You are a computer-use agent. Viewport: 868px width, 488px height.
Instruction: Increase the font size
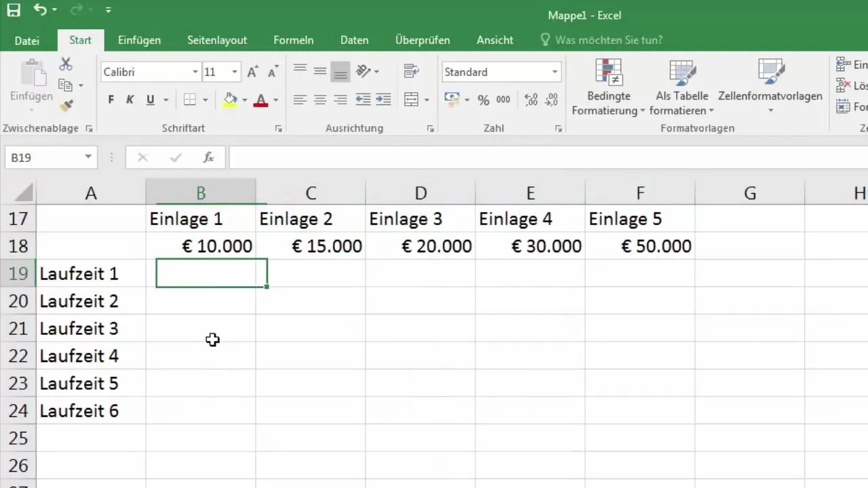coord(253,72)
